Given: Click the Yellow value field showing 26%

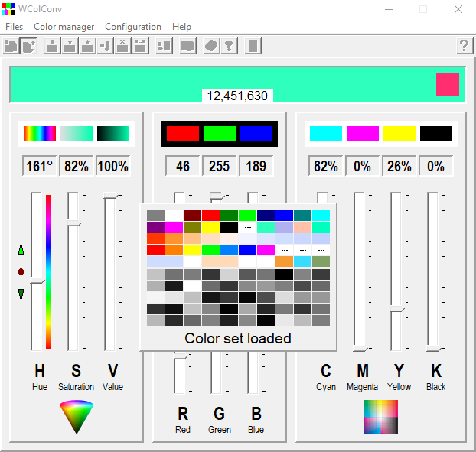Looking at the screenshot, I should coord(399,166).
